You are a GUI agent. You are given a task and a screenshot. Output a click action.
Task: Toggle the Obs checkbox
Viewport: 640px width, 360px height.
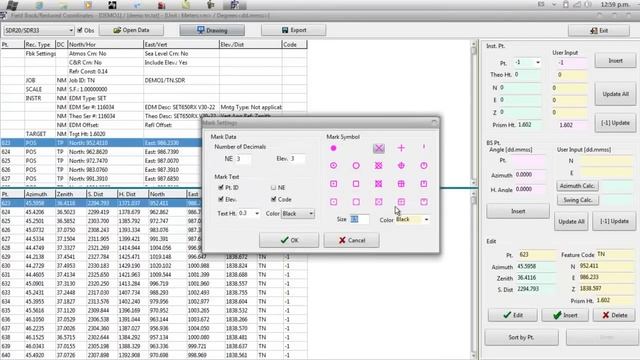point(80,30)
